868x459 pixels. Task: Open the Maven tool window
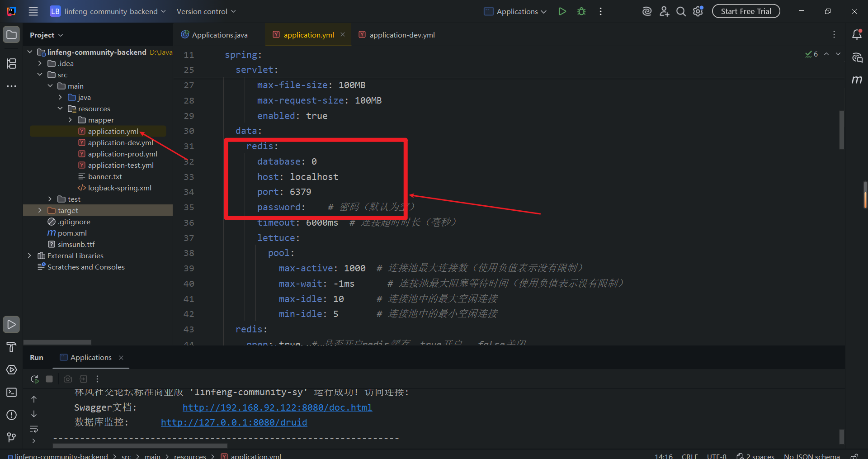pos(857,80)
